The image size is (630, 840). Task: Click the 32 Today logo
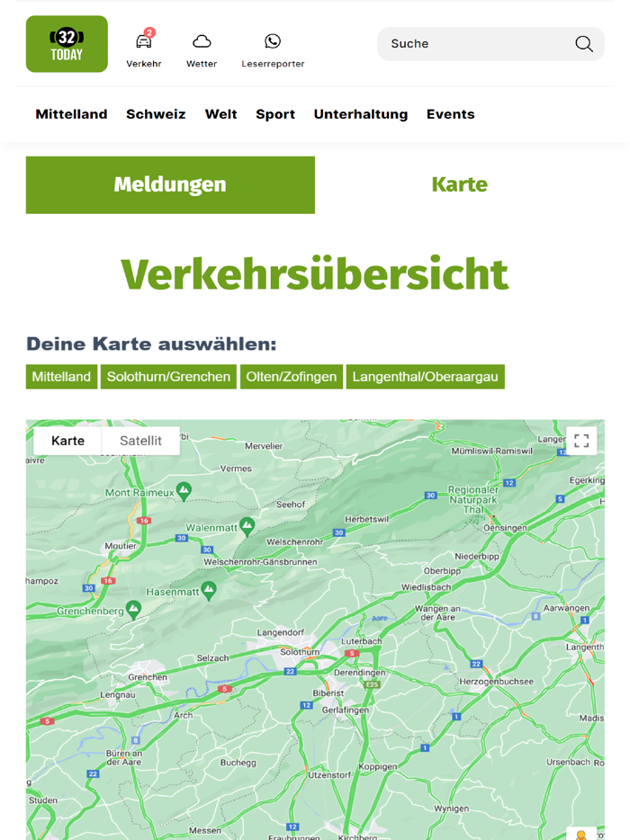click(67, 44)
